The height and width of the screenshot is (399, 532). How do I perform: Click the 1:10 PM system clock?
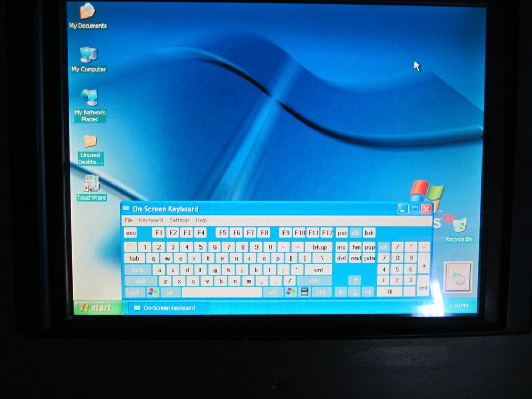click(x=459, y=306)
